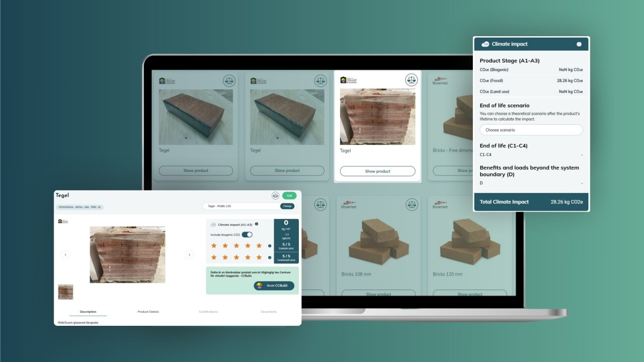
Task: Click Product Stage (A1-A3) heading
Action: [510, 60]
